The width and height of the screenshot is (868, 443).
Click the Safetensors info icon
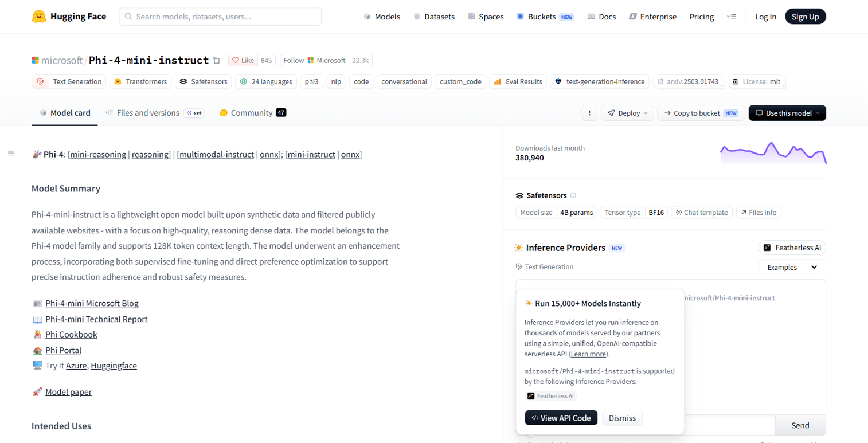pos(573,195)
